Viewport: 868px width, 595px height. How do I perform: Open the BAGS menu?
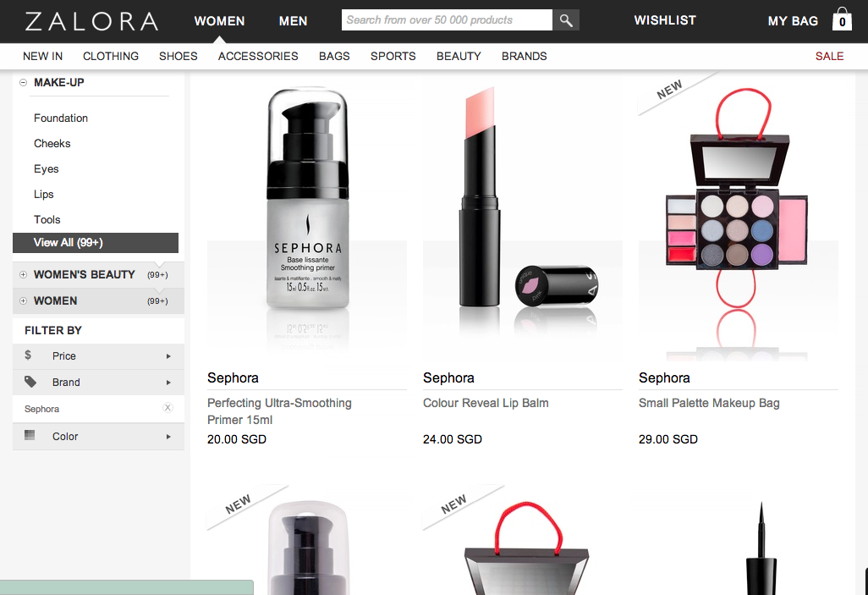coord(334,56)
